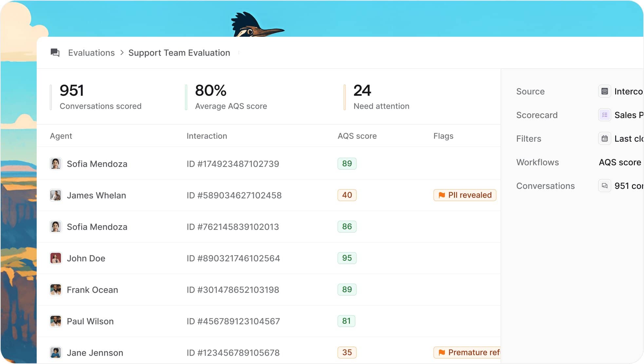Open interaction ID #174923487102739
The height and width of the screenshot is (364, 644).
point(233,164)
